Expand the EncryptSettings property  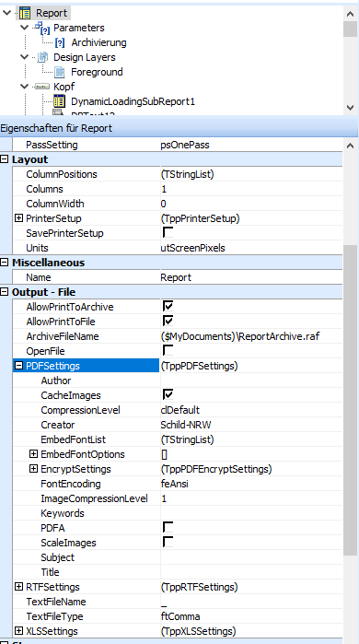click(34, 469)
